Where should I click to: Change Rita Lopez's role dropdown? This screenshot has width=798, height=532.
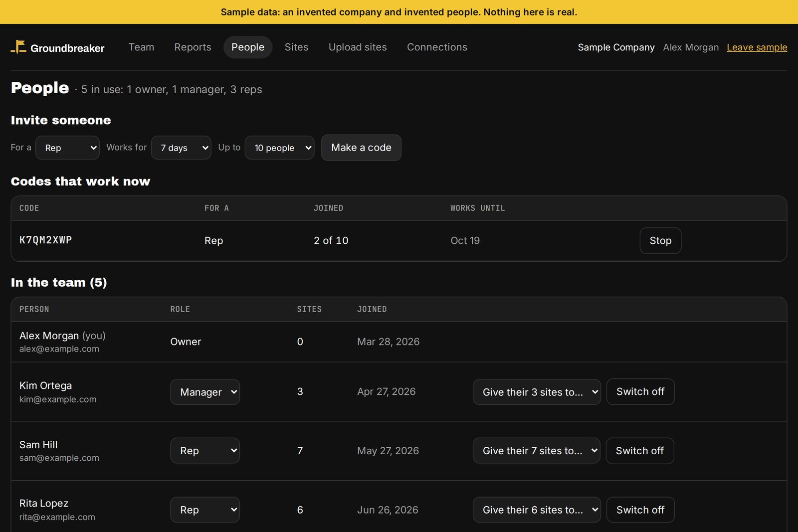point(205,510)
